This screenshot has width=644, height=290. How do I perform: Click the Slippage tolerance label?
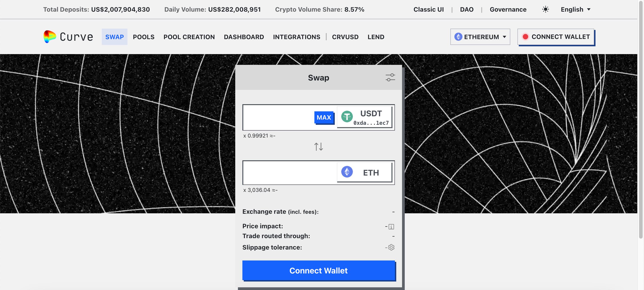pos(272,247)
